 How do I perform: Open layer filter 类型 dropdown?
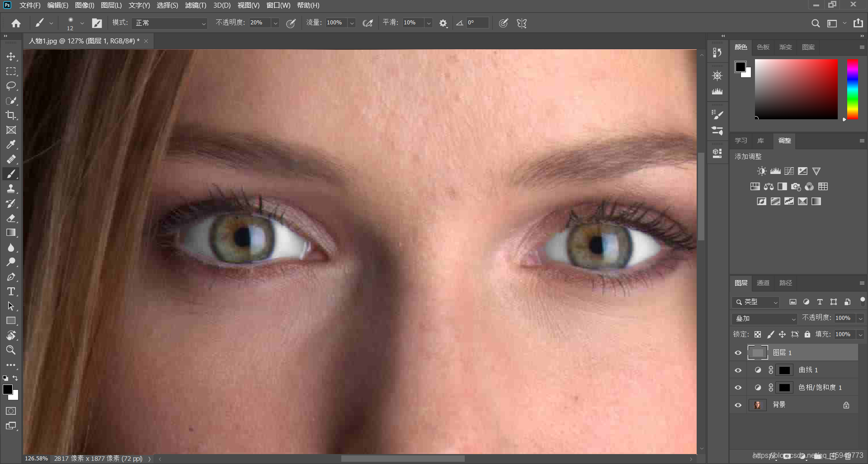coord(756,302)
